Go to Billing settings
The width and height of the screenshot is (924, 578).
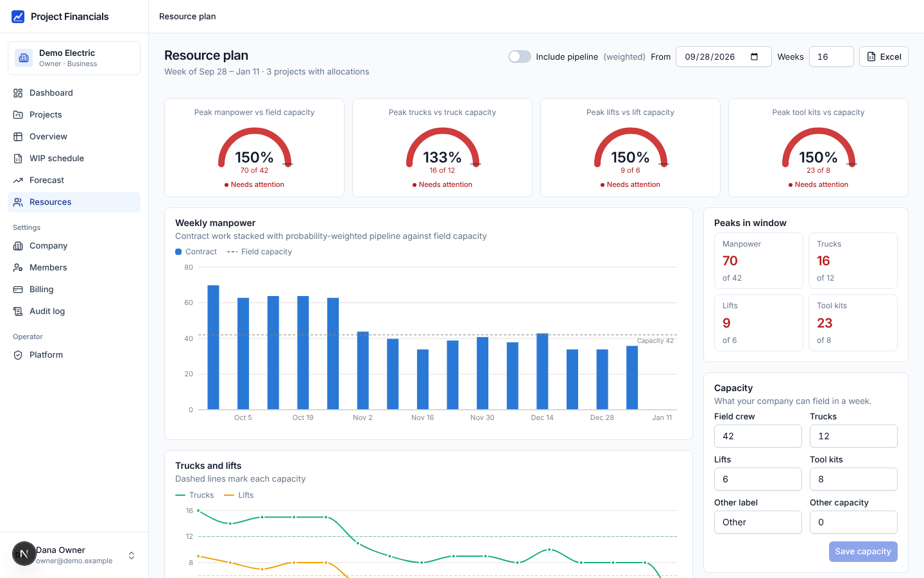(x=74, y=290)
